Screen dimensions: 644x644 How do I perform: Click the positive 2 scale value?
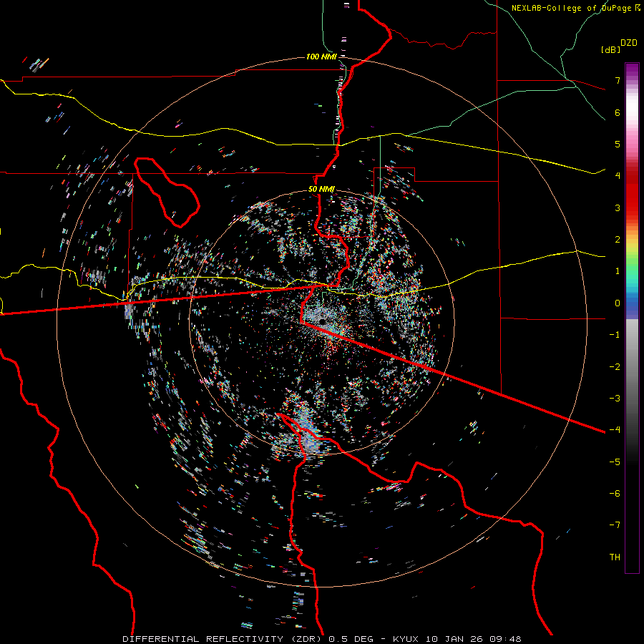click(618, 240)
